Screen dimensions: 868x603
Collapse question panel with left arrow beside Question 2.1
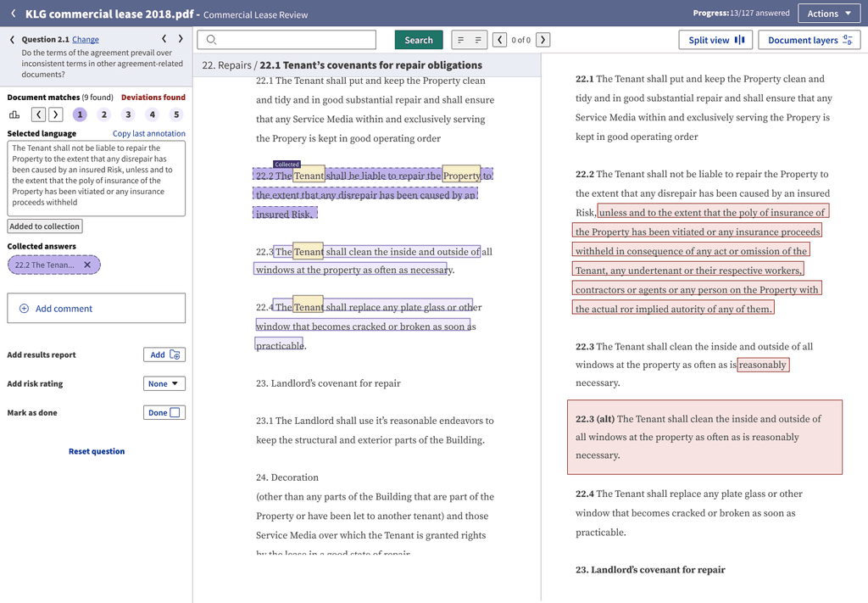pyautogui.click(x=12, y=39)
